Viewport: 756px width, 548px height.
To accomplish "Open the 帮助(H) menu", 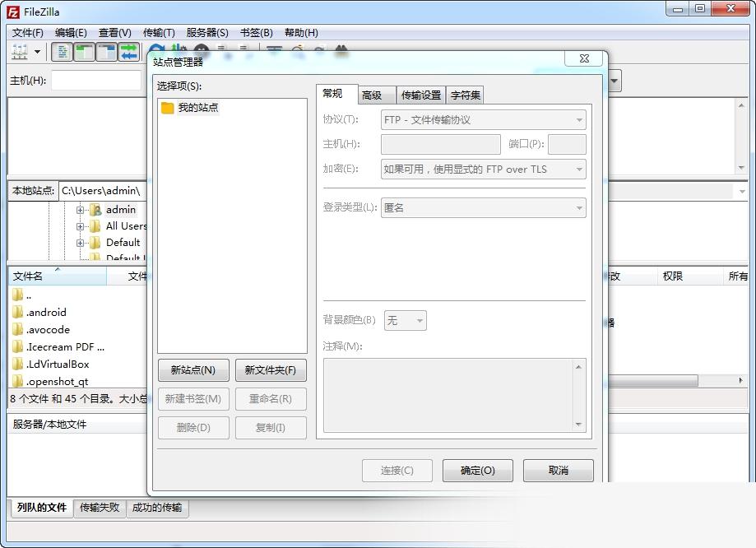I will 301,33.
